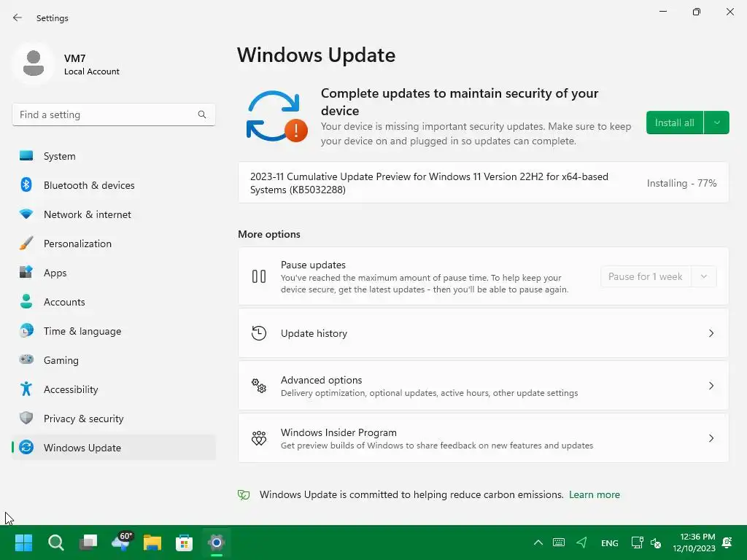Open Update history via its chevron
The width and height of the screenshot is (747, 560).
(x=711, y=332)
